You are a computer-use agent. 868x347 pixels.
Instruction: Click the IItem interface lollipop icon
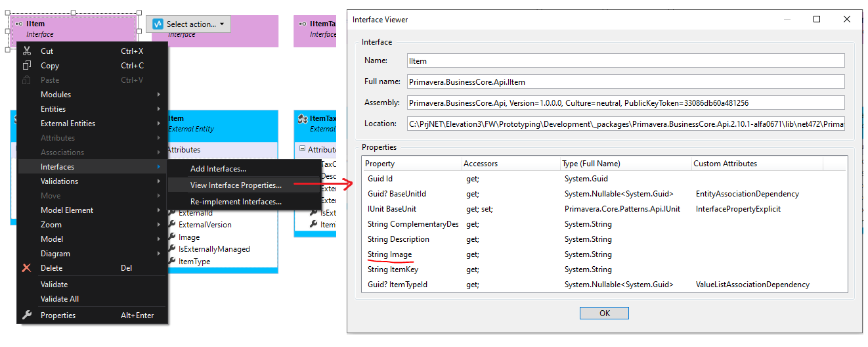click(20, 24)
